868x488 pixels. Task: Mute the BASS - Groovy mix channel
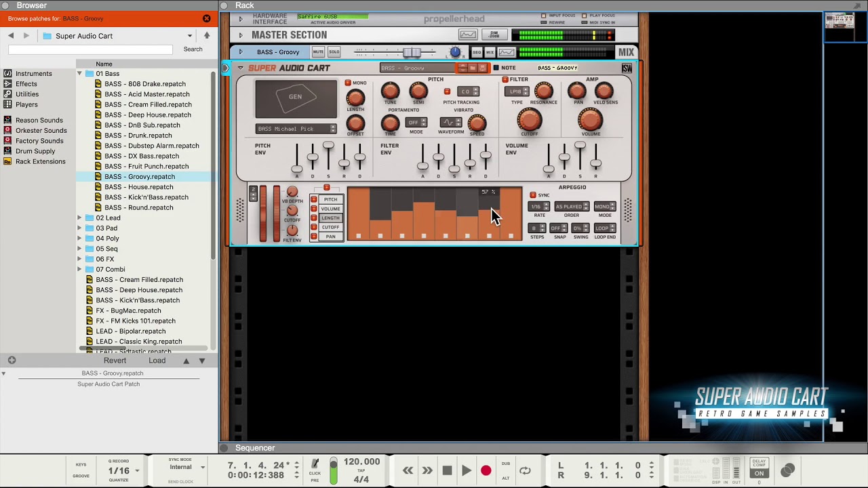click(x=318, y=52)
